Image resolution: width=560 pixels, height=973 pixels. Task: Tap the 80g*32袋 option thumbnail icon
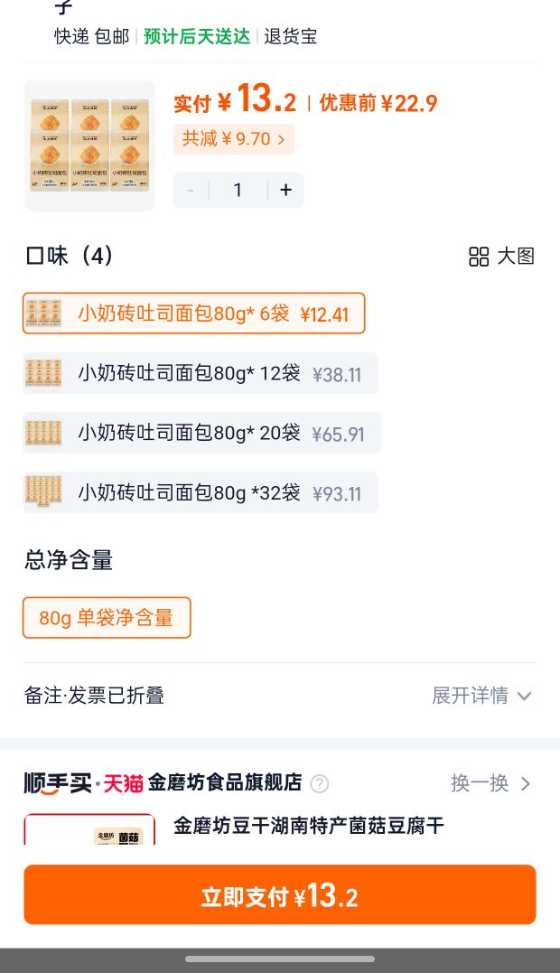[x=43, y=492]
